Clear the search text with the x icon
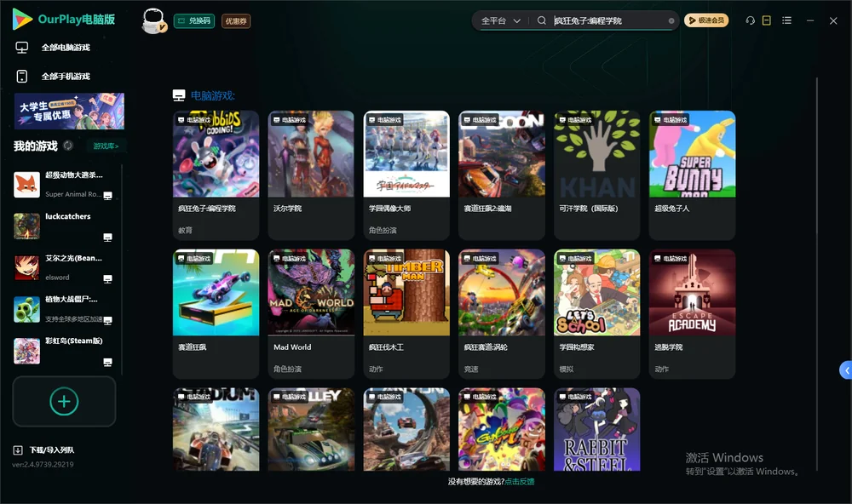The image size is (852, 504). (671, 20)
